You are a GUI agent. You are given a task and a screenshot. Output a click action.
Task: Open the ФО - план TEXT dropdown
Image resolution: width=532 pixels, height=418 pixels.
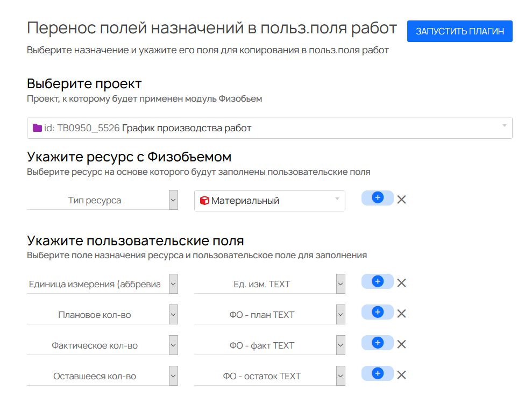click(269, 315)
